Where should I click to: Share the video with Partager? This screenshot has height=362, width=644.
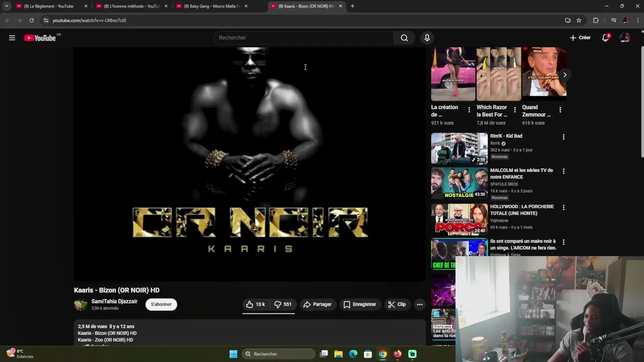(x=317, y=304)
